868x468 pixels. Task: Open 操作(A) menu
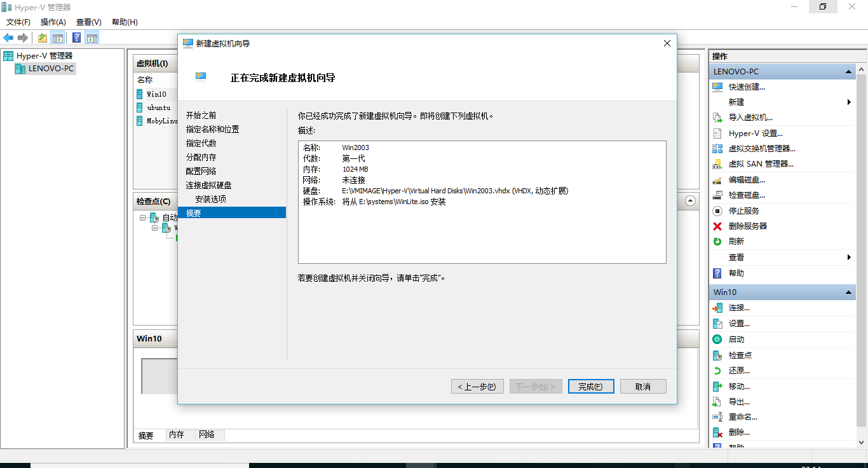[53, 22]
